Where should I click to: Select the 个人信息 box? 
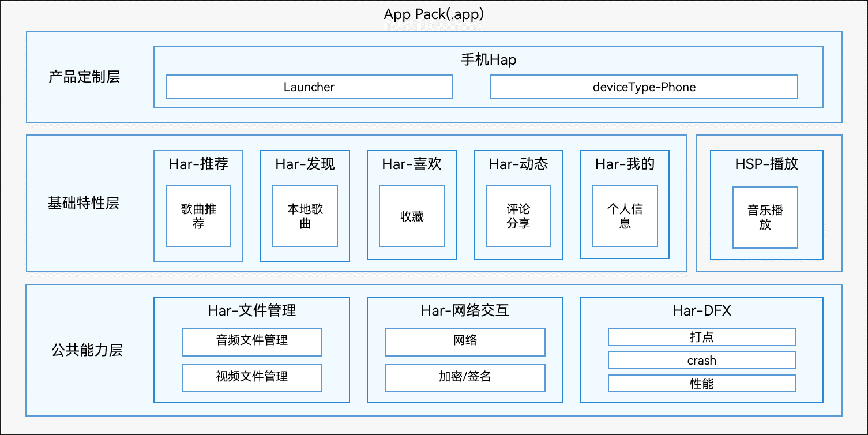coord(625,216)
